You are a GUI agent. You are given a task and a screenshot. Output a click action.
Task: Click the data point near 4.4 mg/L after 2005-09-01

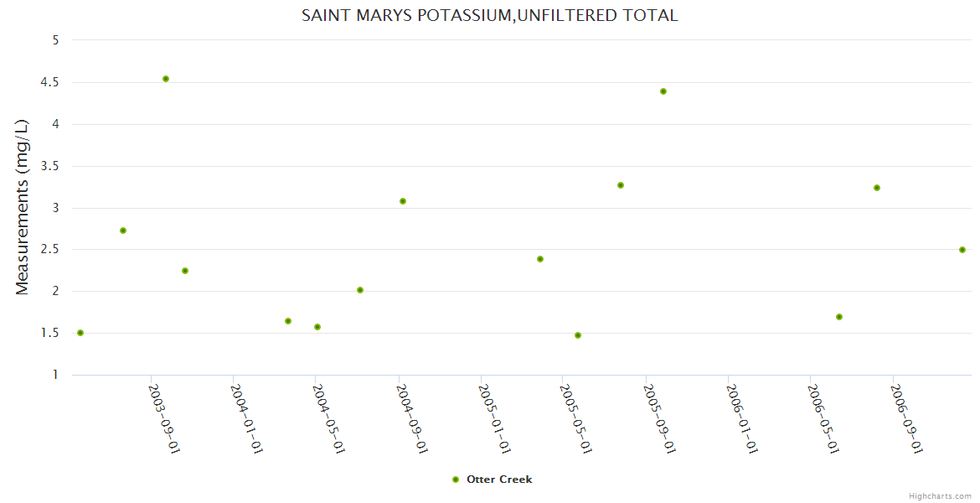663,91
